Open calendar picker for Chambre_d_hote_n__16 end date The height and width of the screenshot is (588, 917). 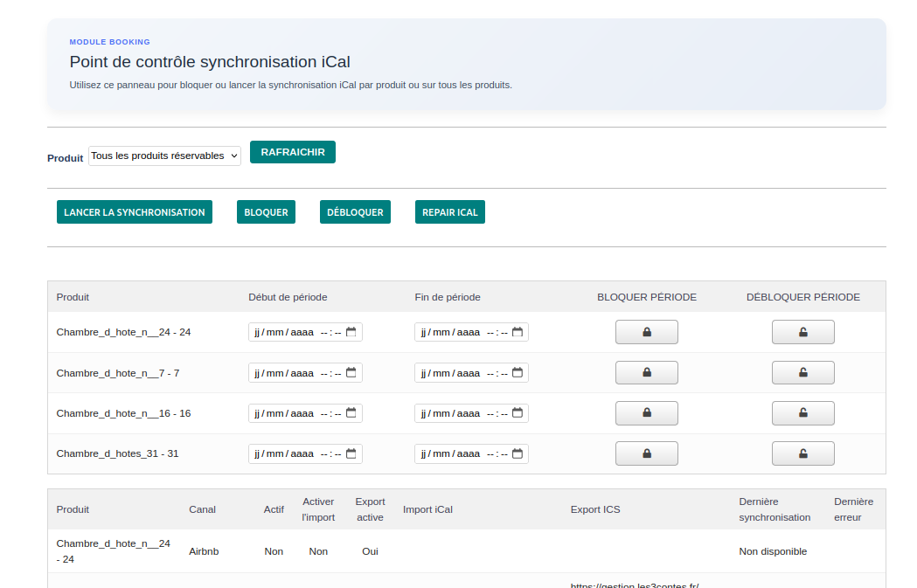tap(518, 413)
